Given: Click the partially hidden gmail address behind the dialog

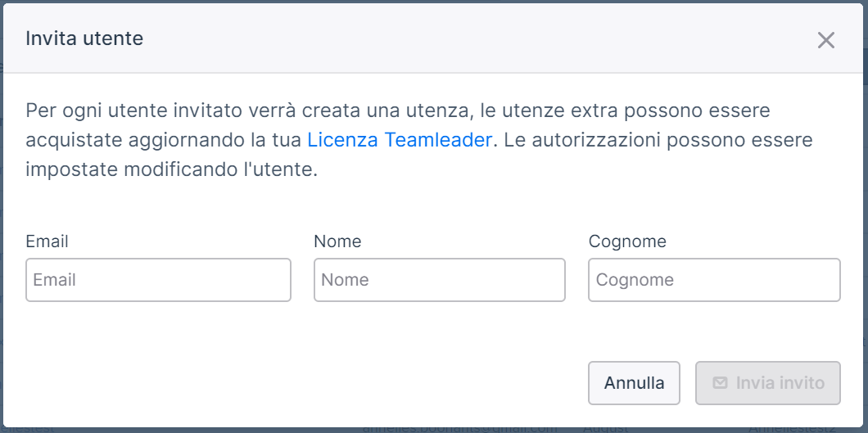Looking at the screenshot, I should (459, 429).
